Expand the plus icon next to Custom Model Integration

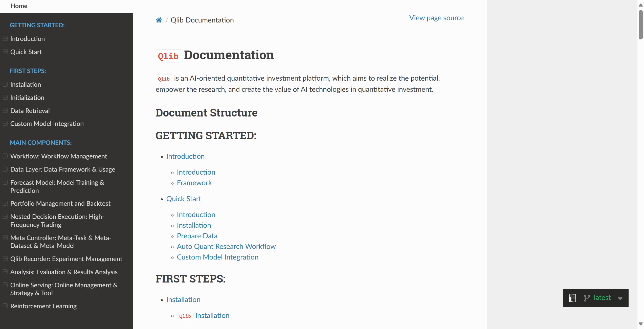pos(5,123)
